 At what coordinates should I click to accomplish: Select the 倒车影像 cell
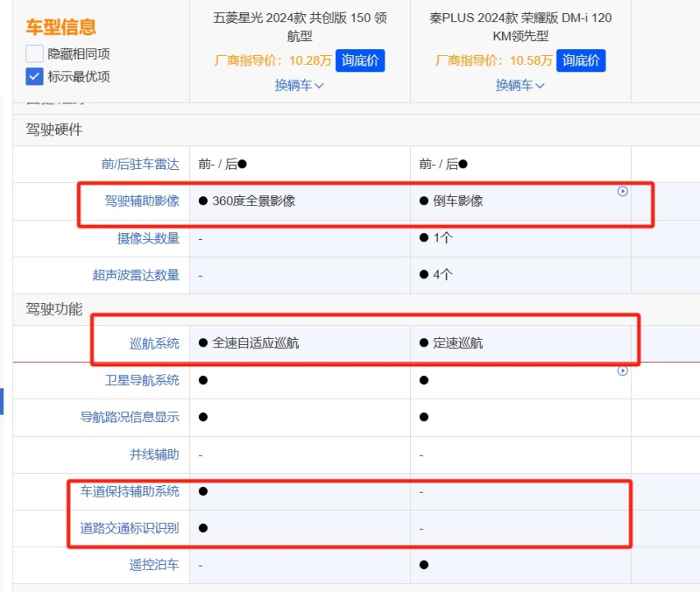[521, 201]
